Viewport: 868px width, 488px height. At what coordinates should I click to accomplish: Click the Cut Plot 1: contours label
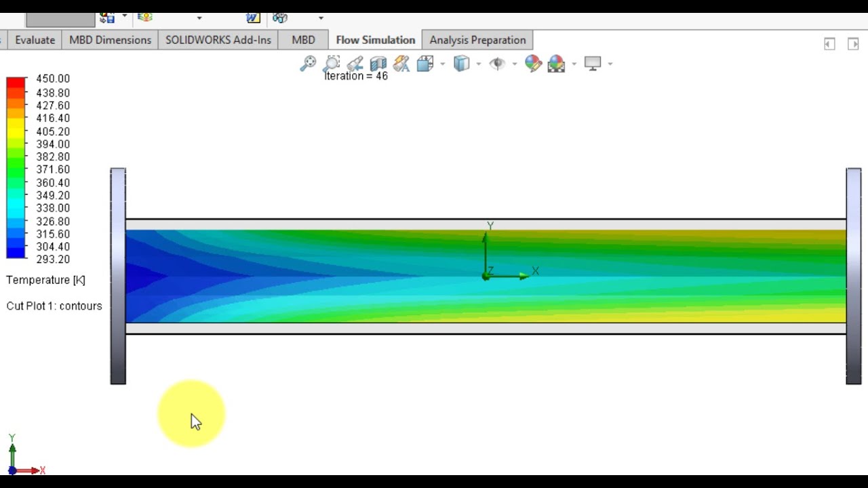click(54, 306)
